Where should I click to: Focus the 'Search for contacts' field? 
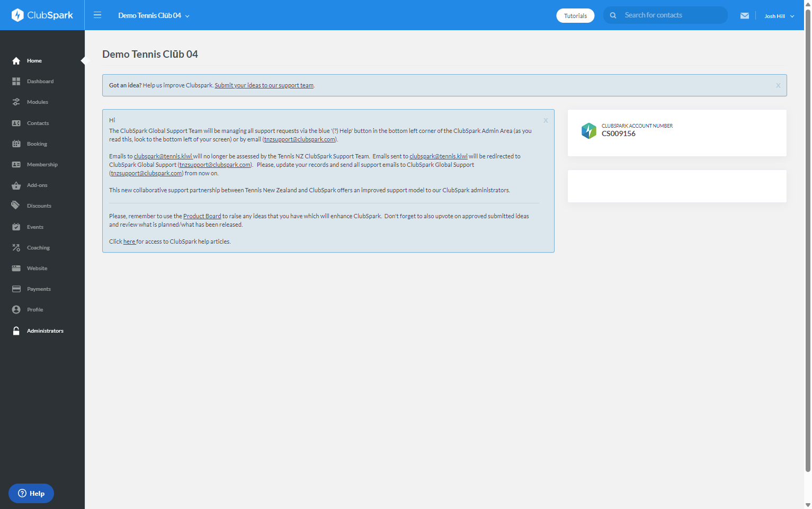pyautogui.click(x=665, y=15)
